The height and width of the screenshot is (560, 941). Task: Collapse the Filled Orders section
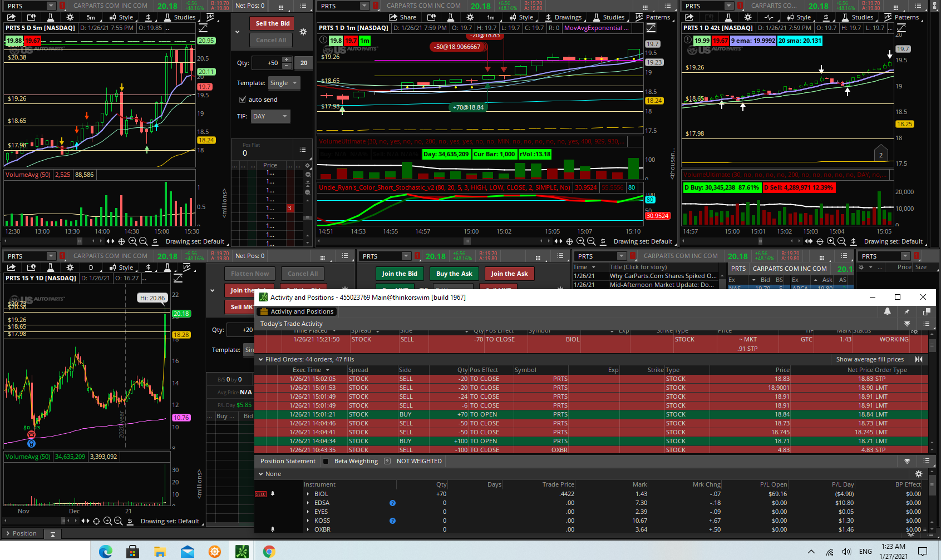[260, 359]
